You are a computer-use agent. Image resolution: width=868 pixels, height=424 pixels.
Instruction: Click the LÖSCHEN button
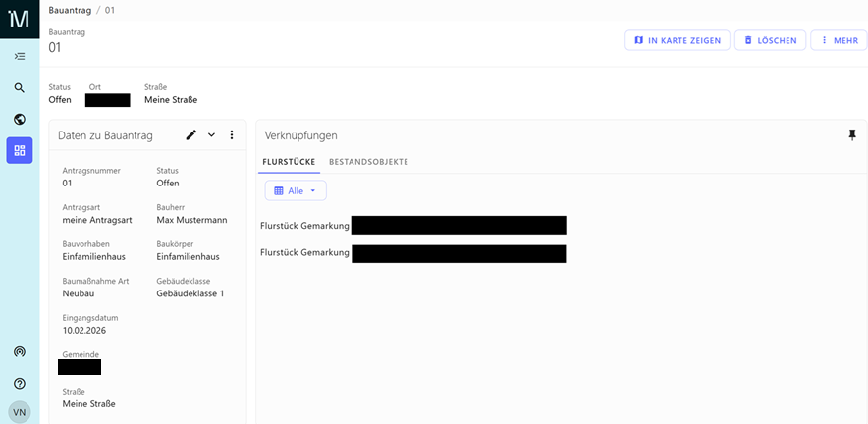[770, 40]
